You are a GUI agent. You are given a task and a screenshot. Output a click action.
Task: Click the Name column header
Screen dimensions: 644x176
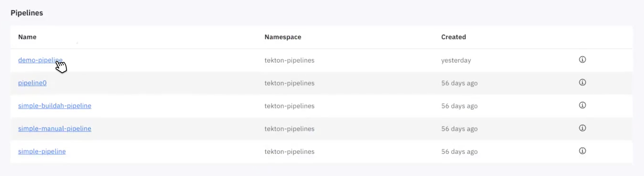pyautogui.click(x=27, y=37)
